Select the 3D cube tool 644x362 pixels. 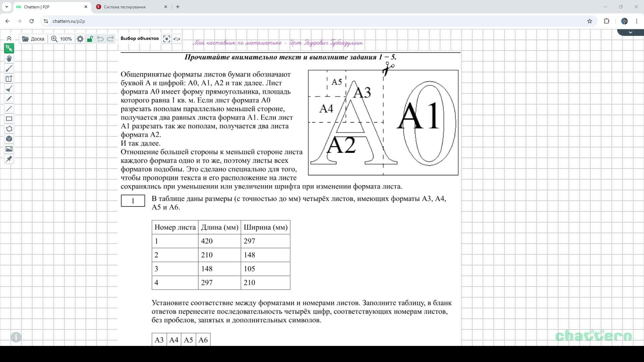click(x=9, y=139)
